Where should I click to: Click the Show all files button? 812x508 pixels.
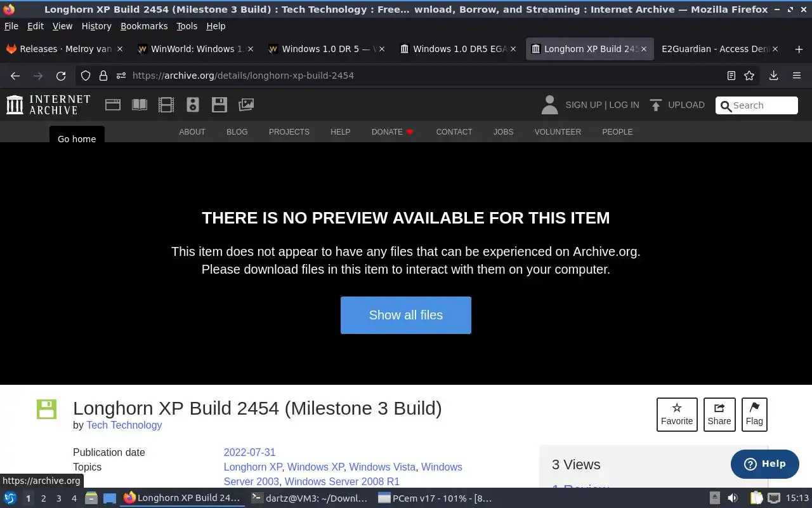coord(406,315)
